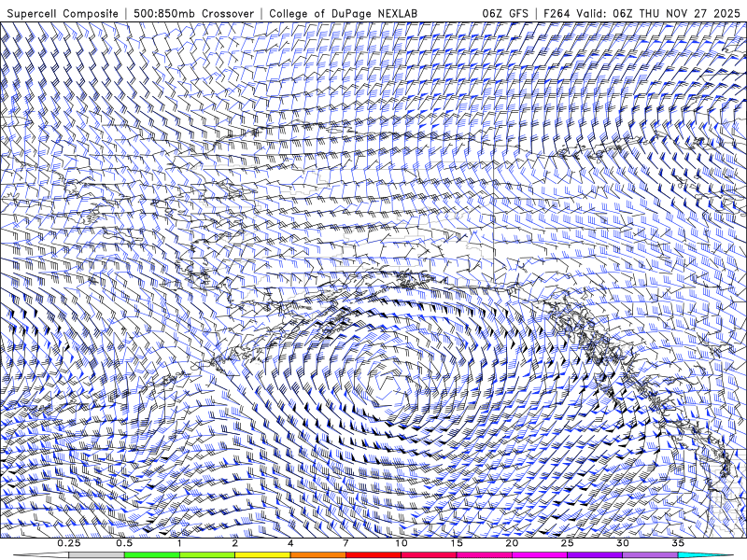Screen dimensions: 747x560
Task: Select the yellow color bar segment
Action: pyautogui.click(x=262, y=555)
